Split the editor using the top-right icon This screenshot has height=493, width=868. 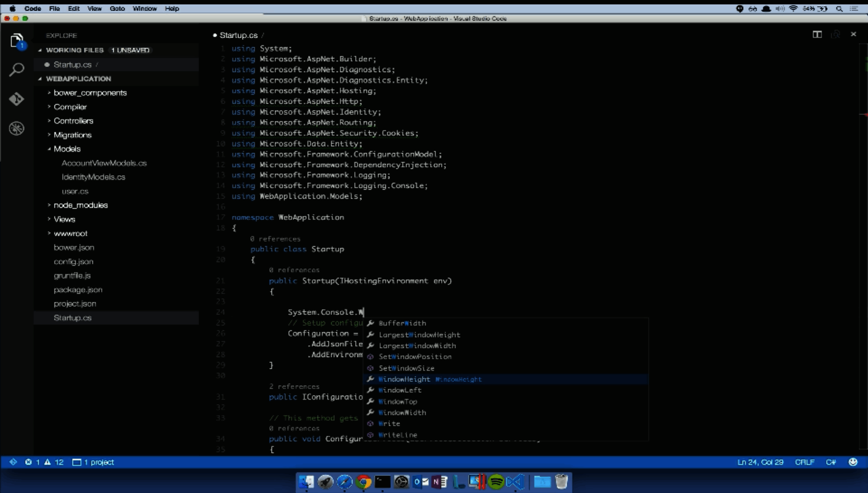[817, 34]
